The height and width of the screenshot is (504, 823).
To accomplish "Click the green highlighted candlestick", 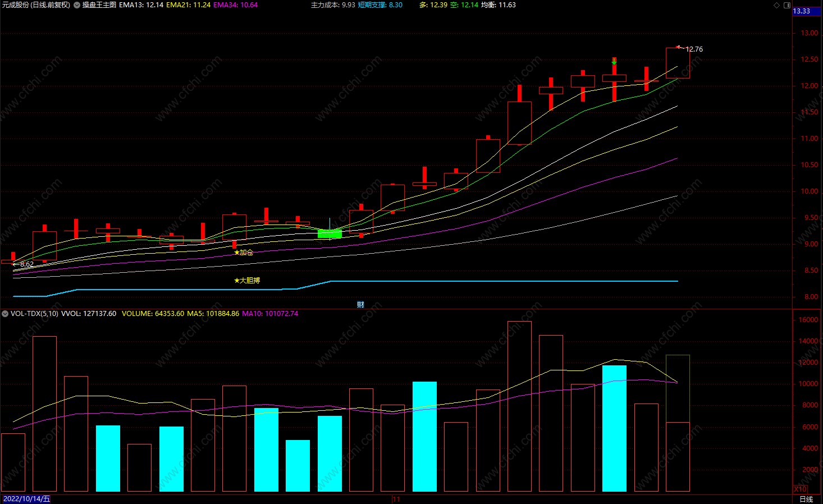I will click(330, 233).
